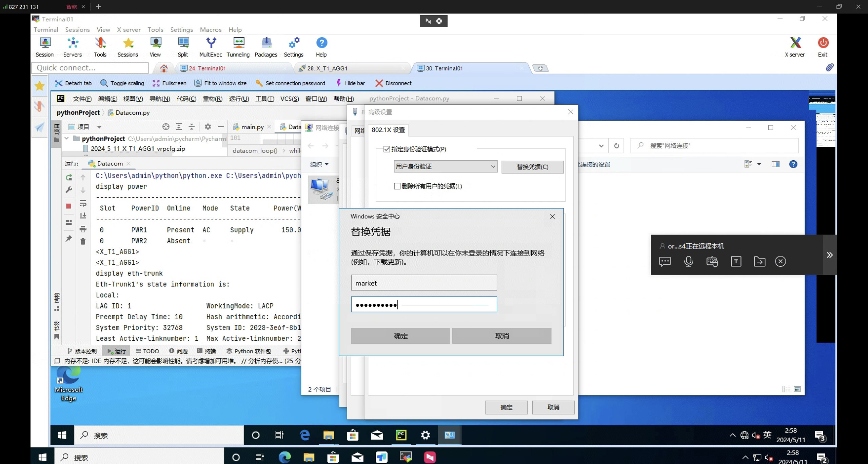Toggle 指定身份验证模式 checkbox
The height and width of the screenshot is (464, 868).
click(387, 149)
